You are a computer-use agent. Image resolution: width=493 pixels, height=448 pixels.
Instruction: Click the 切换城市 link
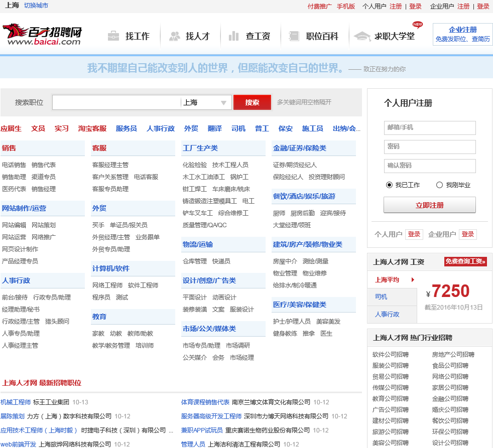coord(36,6)
